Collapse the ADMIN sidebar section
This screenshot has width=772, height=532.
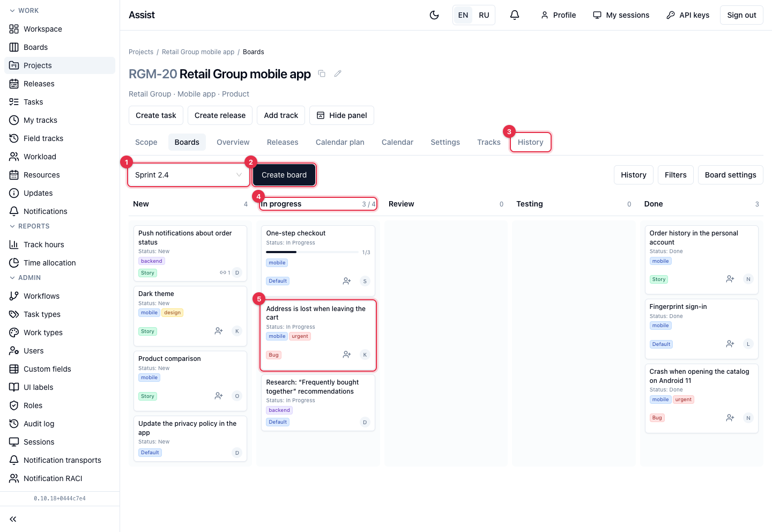tap(25, 278)
